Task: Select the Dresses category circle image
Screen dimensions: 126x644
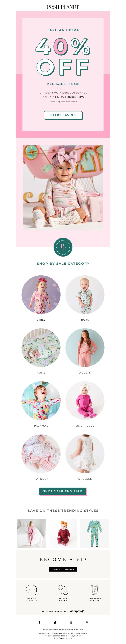Action: [85, 454]
